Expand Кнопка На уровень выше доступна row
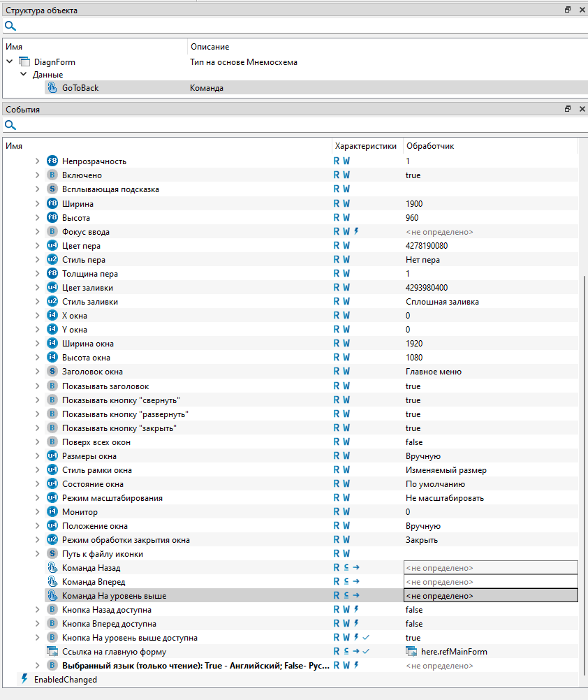The image size is (588, 700). 38,638
